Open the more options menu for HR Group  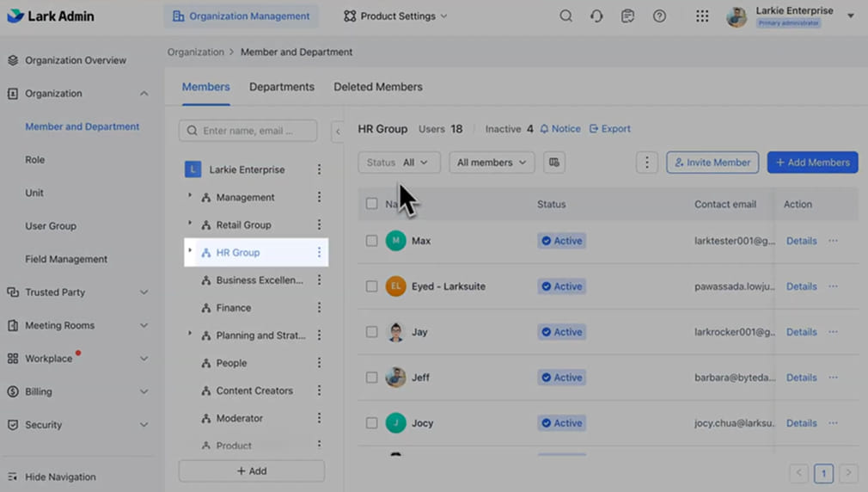tap(319, 253)
